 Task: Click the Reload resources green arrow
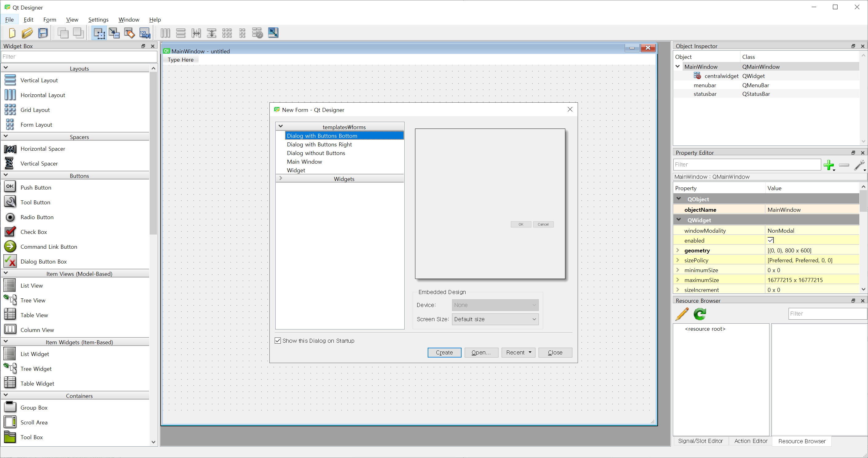700,314
